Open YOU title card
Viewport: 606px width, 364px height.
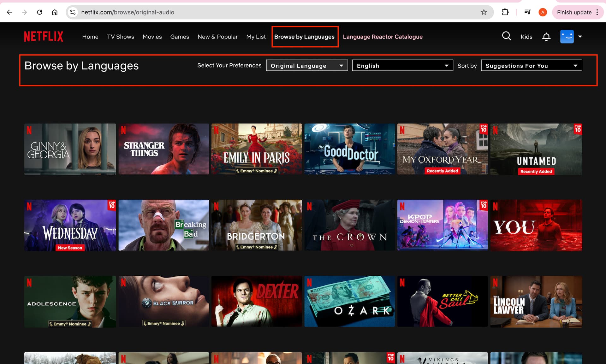coord(536,225)
